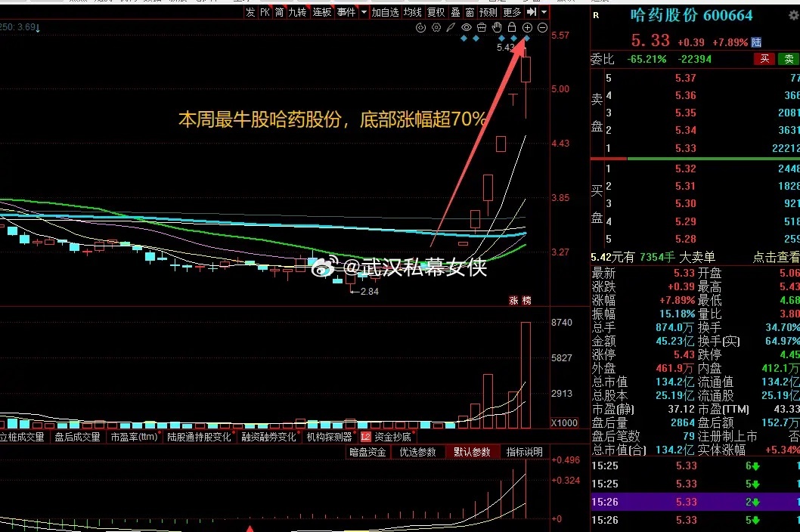The height and width of the screenshot is (532, 800).
Task: Toggle the chart lock icon
Action: tap(512, 28)
